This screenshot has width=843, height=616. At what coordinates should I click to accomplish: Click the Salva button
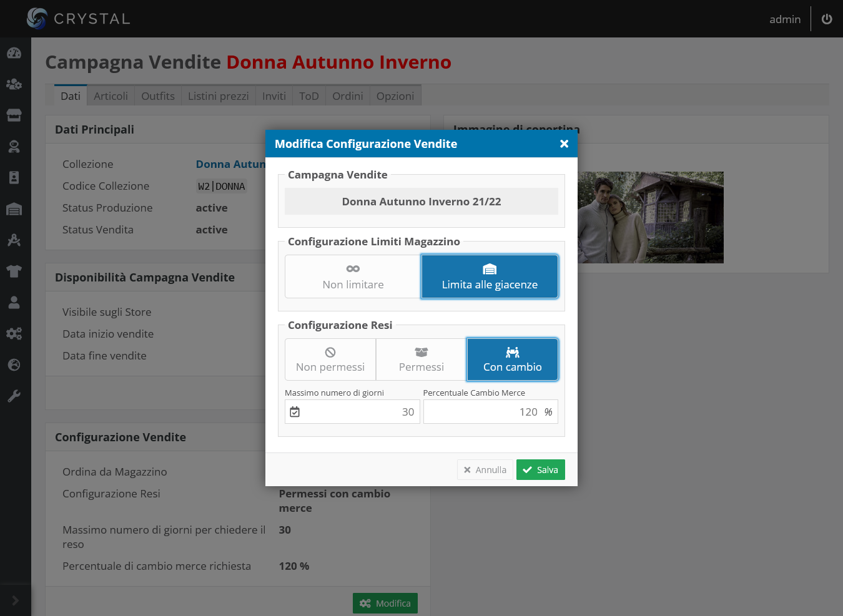[x=541, y=470]
